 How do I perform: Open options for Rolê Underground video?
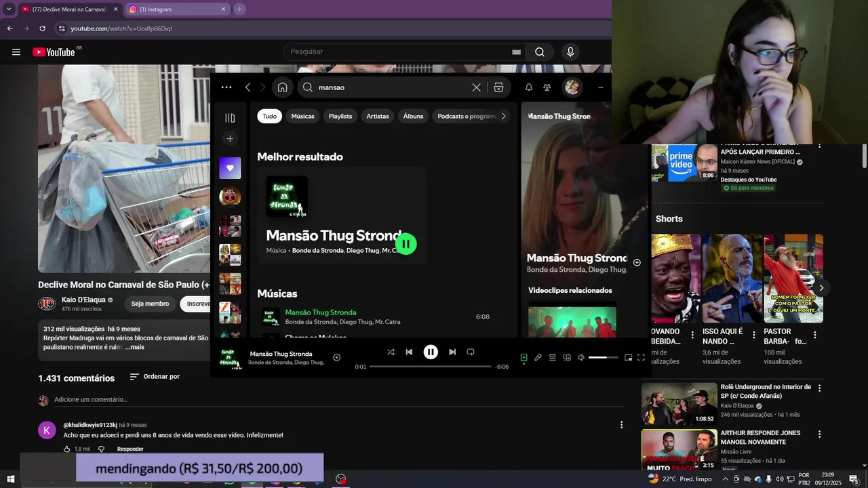(x=819, y=388)
